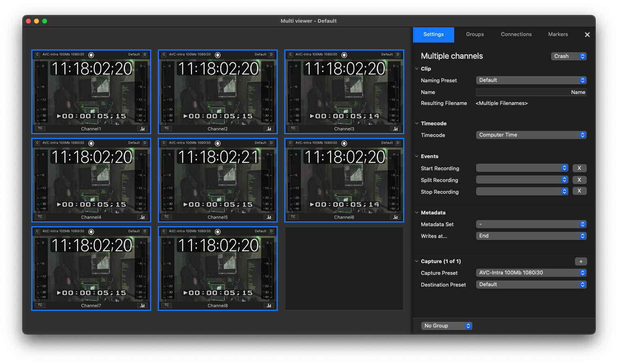Viewport: 618px width, 364px height.
Task: Toggle the TC display on Channel1
Action: click(40, 128)
